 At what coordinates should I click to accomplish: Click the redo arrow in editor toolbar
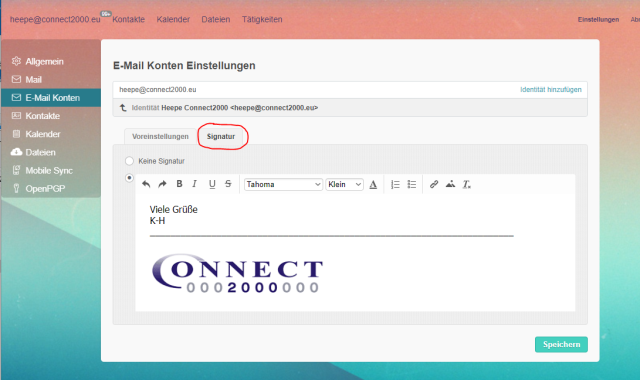click(162, 184)
